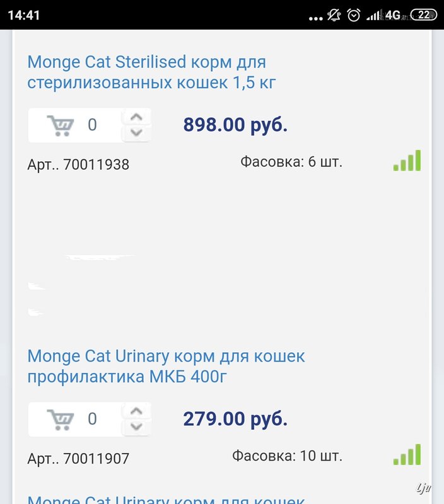Click the cart icon for Monge Cat Sterilised
Viewport: 444px width, 504px height.
[x=60, y=125]
